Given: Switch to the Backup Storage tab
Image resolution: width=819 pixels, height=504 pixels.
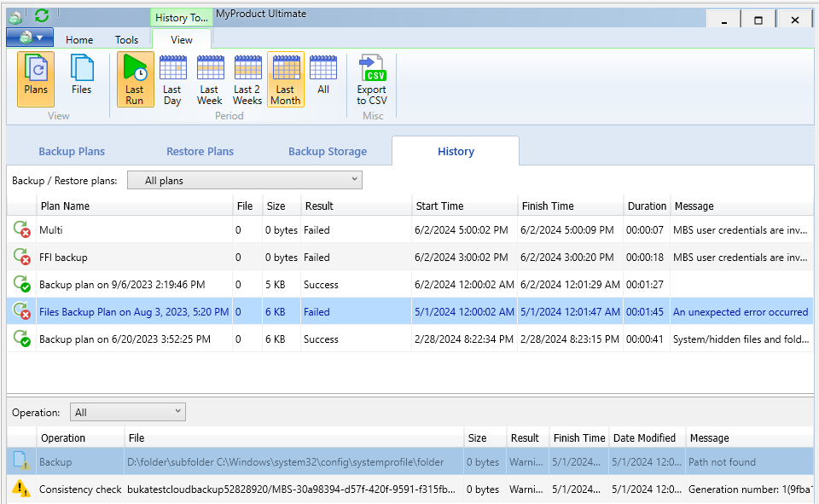Looking at the screenshot, I should pyautogui.click(x=328, y=152).
